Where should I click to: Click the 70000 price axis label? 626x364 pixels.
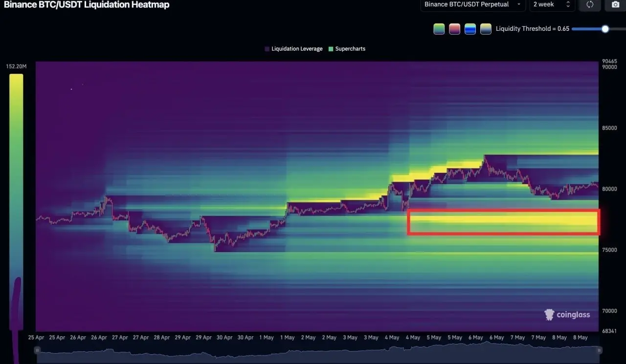pyautogui.click(x=610, y=311)
